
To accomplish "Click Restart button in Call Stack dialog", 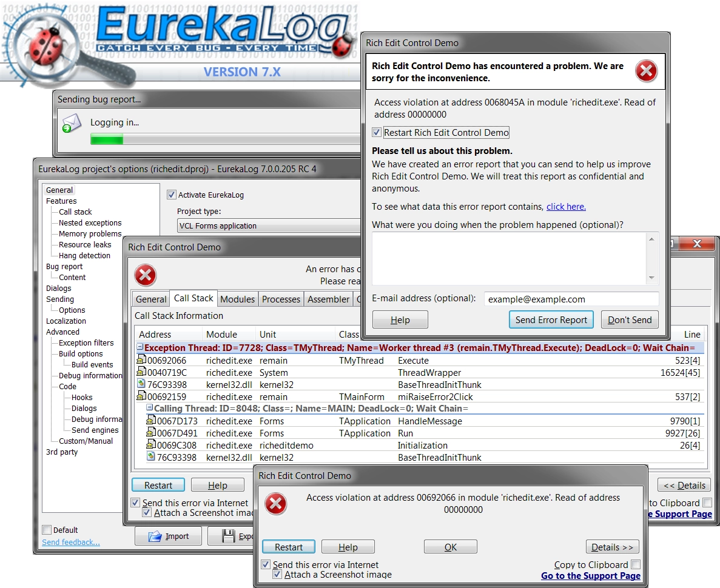I will 158,485.
